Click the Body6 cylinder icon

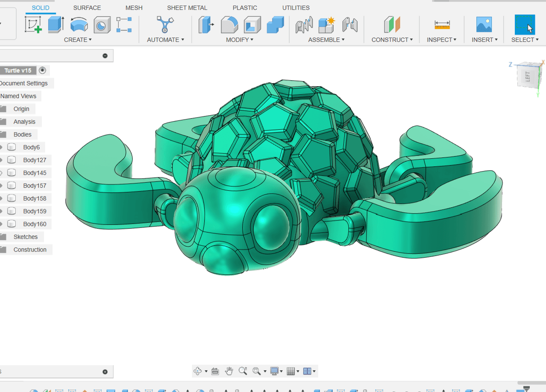12,147
